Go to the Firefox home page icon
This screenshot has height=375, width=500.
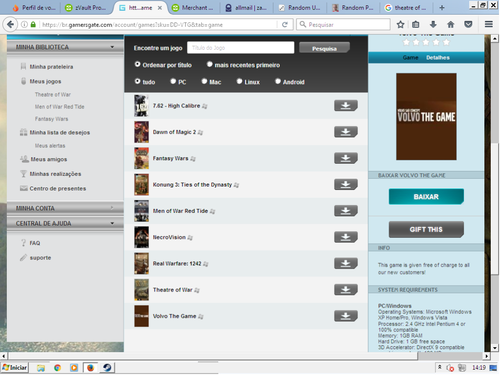[x=451, y=24]
